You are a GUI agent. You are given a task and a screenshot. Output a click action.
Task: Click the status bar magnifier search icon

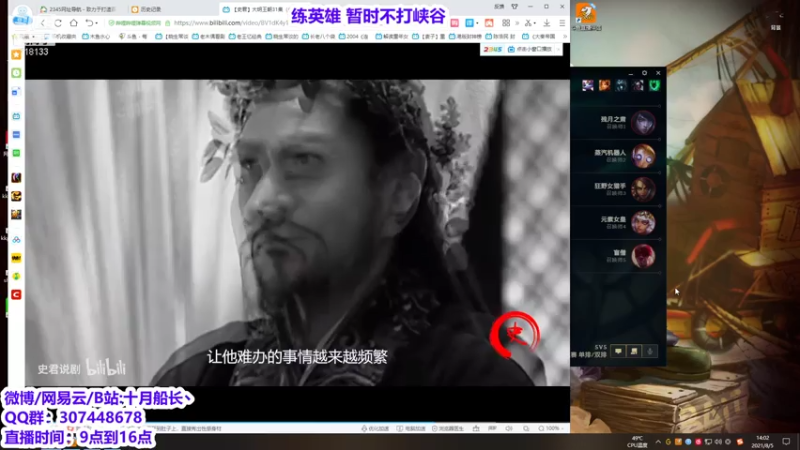tap(526, 429)
